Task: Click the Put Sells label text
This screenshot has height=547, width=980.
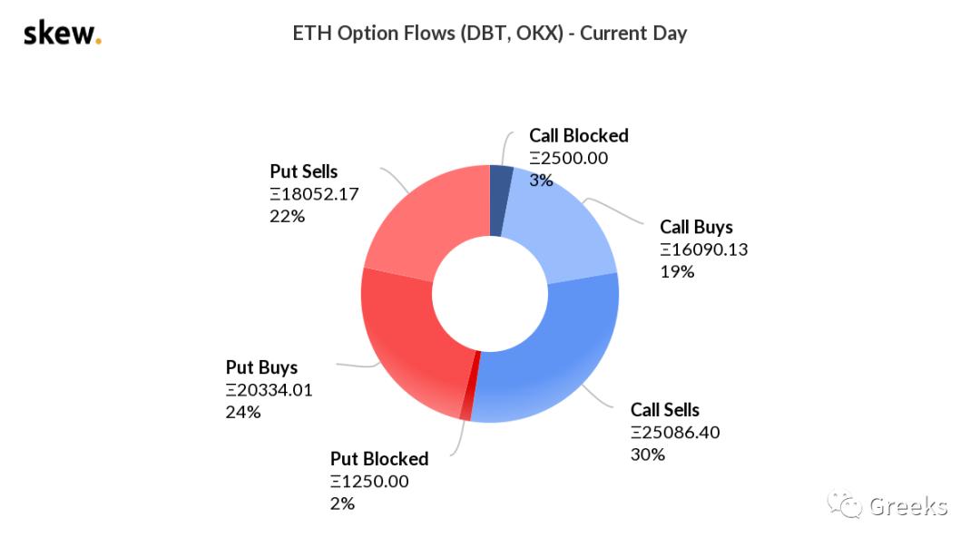Action: [303, 171]
